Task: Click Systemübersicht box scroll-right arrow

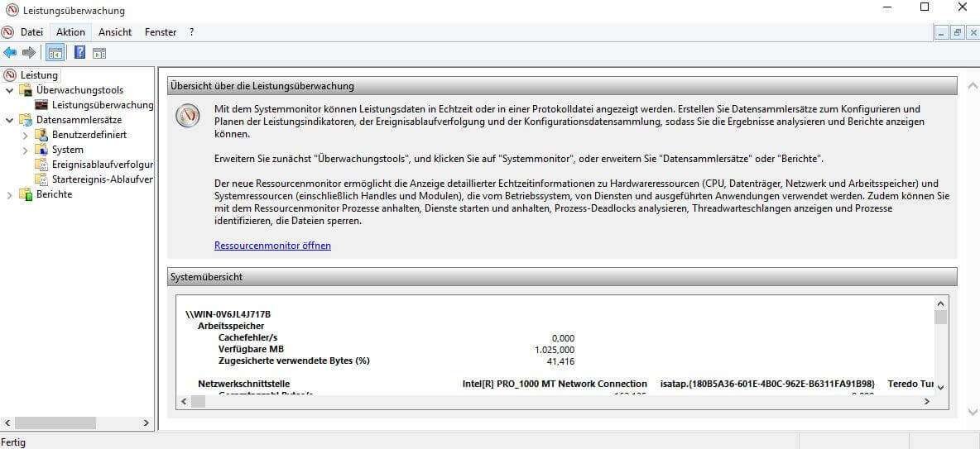Action: point(927,402)
